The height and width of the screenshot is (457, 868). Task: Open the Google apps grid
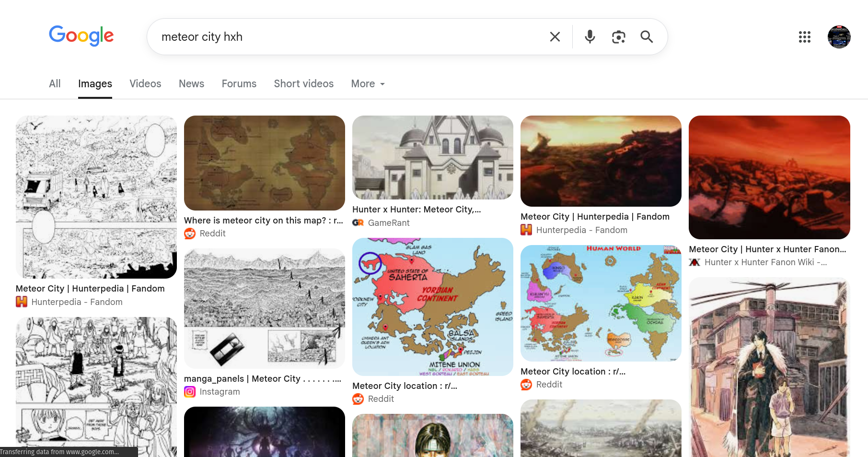[x=805, y=37]
